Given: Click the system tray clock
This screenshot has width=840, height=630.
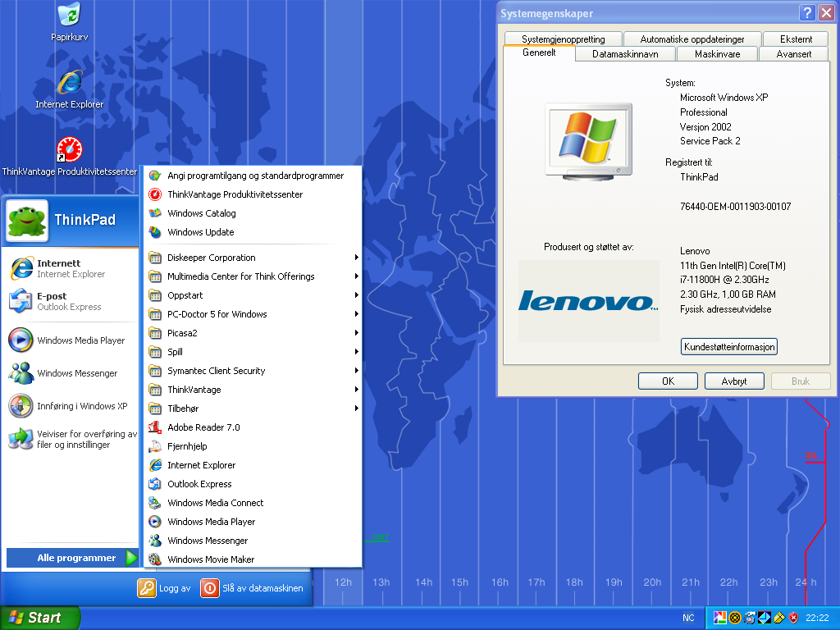Looking at the screenshot, I should click(x=817, y=618).
